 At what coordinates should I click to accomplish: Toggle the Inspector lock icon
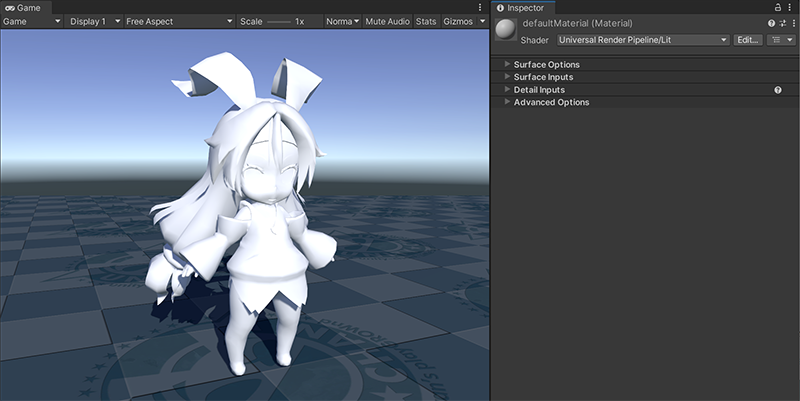(778, 7)
